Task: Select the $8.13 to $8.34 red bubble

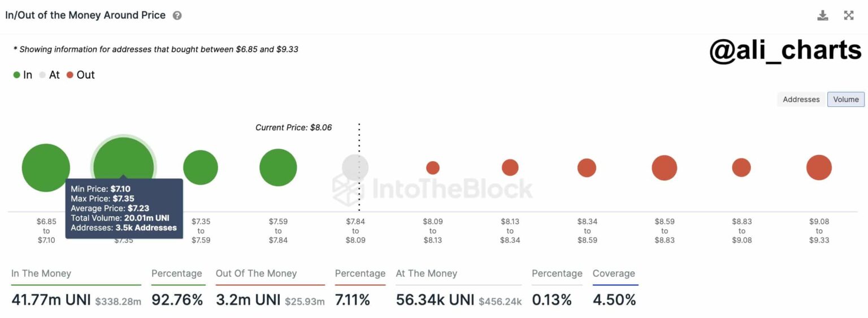Action: click(x=510, y=167)
